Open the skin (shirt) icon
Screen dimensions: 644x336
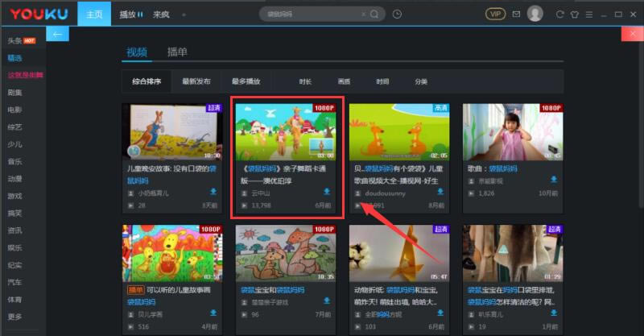575,14
